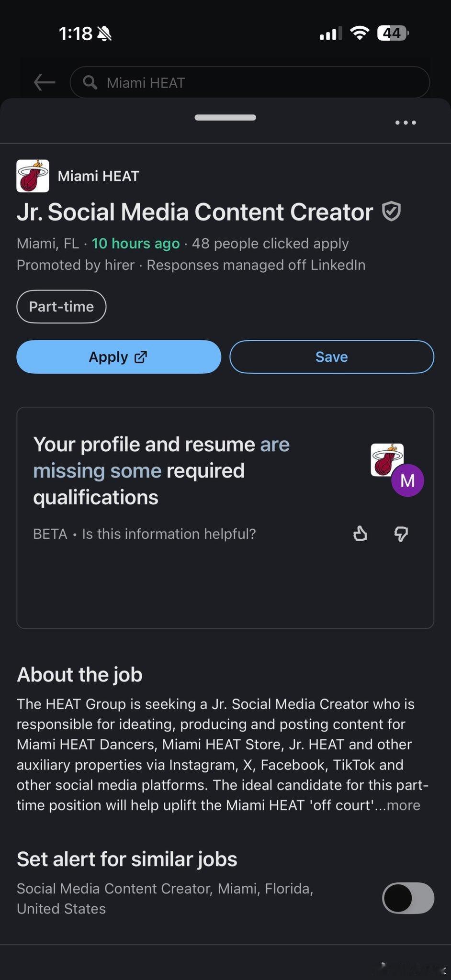
Task: Expand job description with more link
Action: click(403, 805)
